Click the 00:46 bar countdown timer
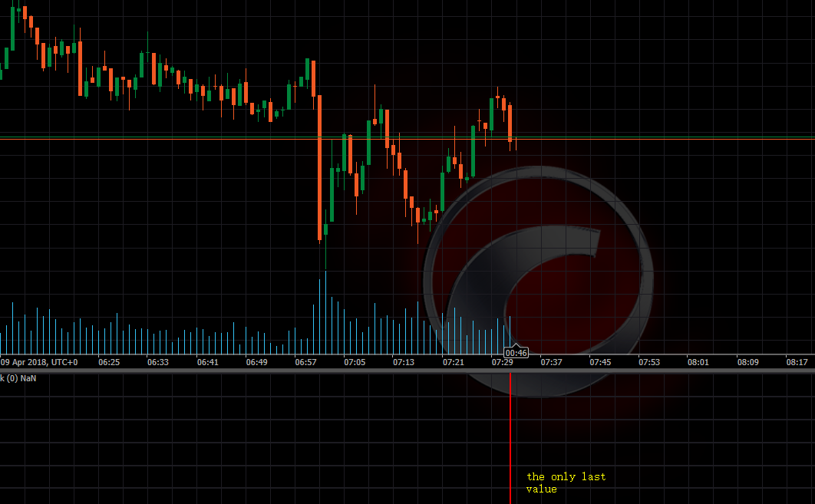Image resolution: width=815 pixels, height=504 pixels. [516, 353]
